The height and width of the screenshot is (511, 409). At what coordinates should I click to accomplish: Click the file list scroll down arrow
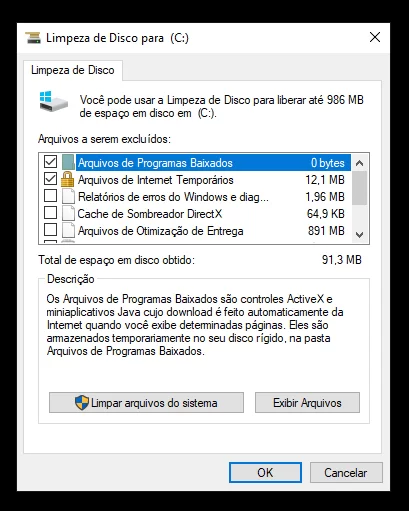[359, 235]
